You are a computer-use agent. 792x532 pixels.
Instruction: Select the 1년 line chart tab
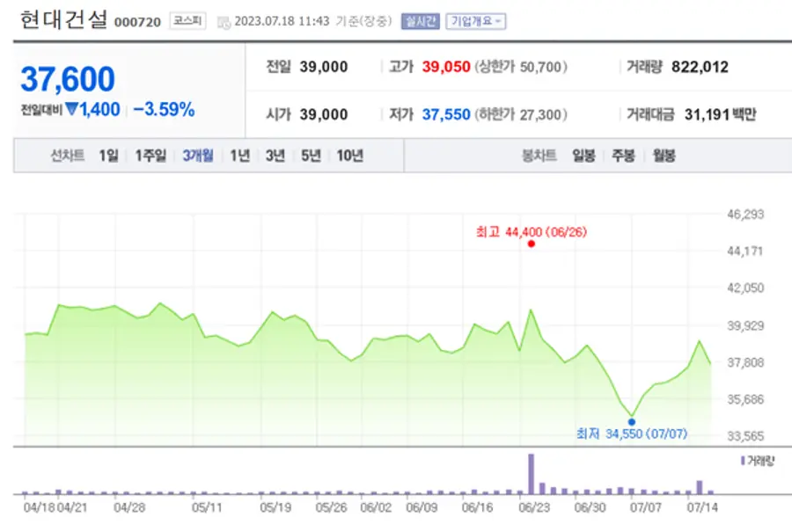click(x=240, y=156)
